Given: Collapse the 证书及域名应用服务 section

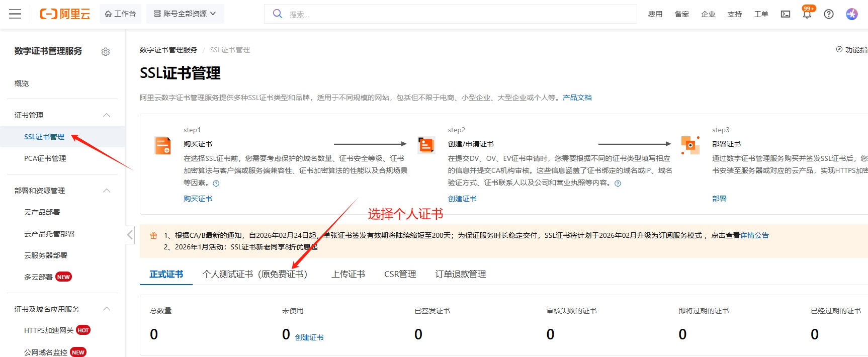Looking at the screenshot, I should [107, 309].
